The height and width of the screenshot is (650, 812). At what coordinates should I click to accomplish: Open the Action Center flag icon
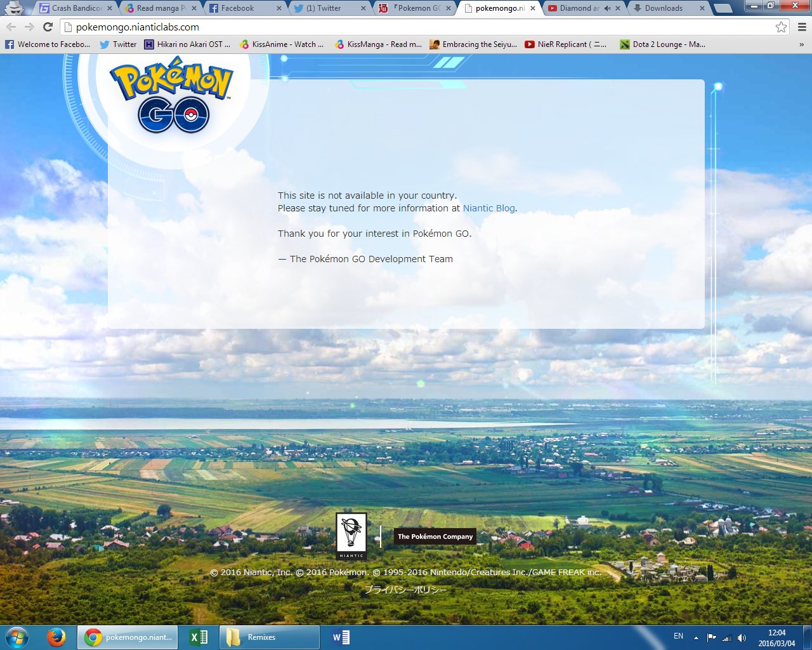pos(712,638)
